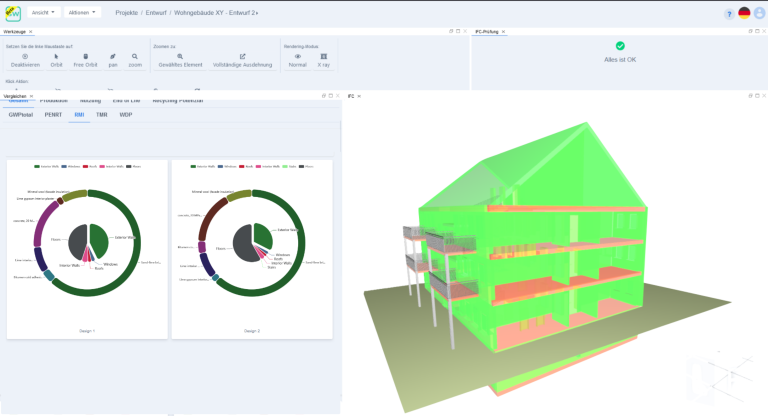This screenshot has width=768, height=416.
Task: Click the green OK checkmark icon
Action: pyautogui.click(x=620, y=46)
